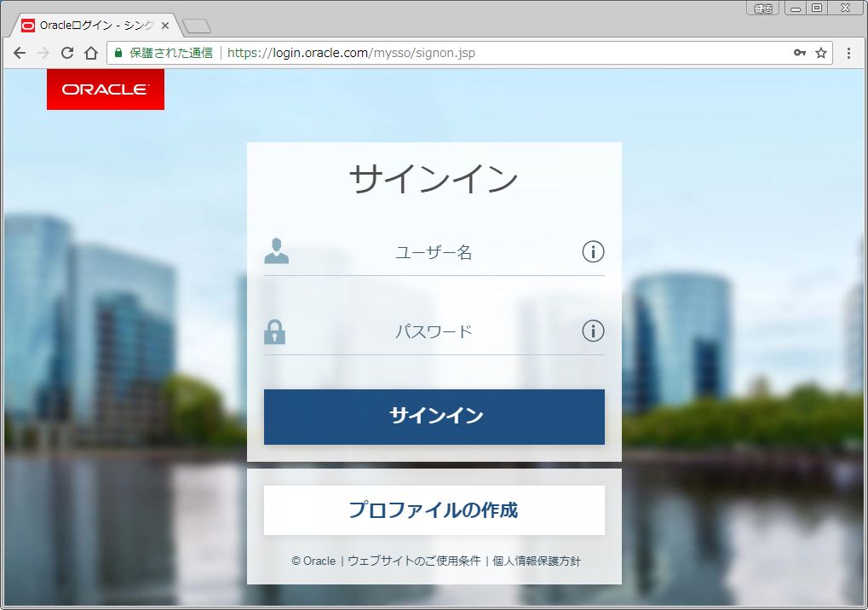
Task: Click the browser back arrow
Action: click(20, 53)
